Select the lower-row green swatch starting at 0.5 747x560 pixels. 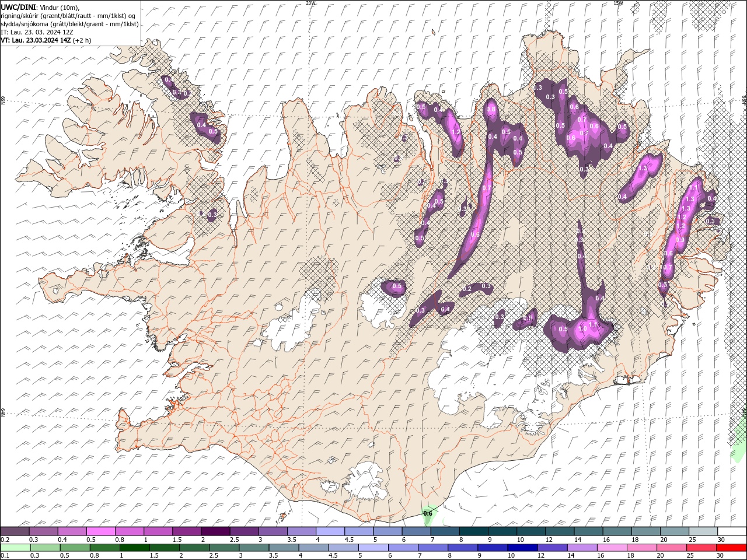click(76, 548)
